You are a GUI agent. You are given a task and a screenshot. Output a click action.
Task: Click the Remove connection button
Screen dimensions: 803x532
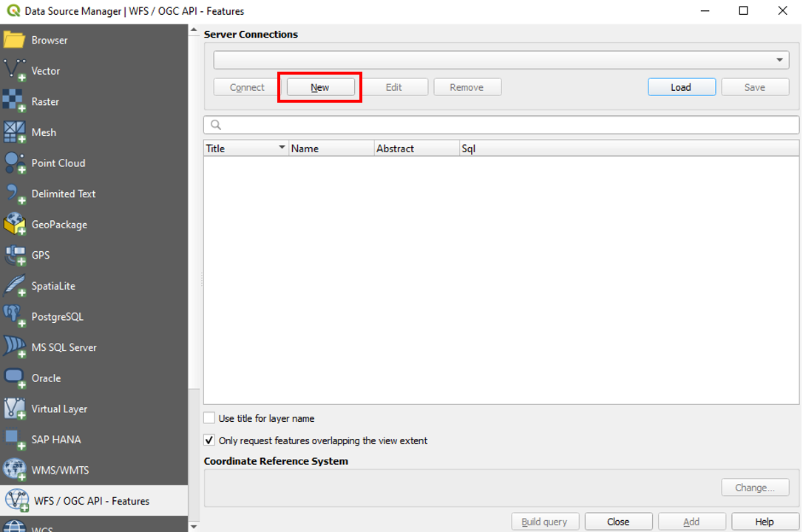click(x=467, y=87)
